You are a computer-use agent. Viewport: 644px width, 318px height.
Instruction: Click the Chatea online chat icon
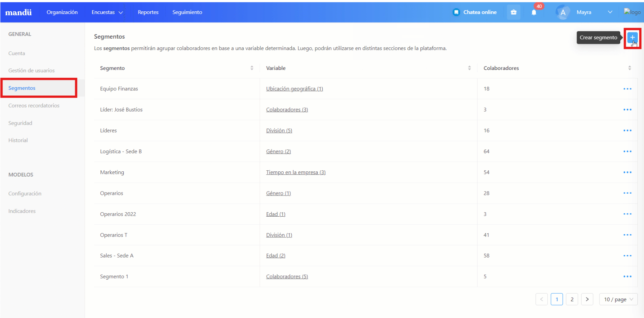pyautogui.click(x=456, y=12)
